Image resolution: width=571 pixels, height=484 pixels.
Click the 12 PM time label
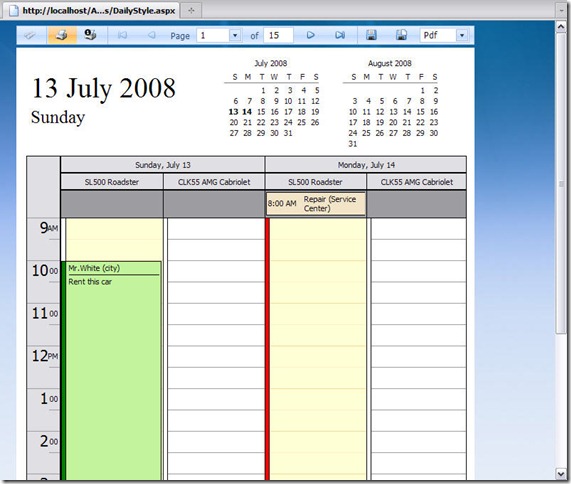click(45, 356)
